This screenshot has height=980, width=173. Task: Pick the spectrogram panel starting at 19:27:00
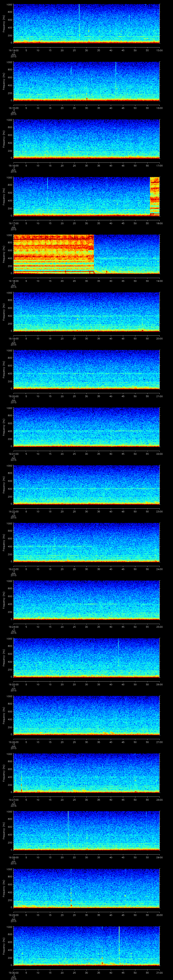click(x=86, y=773)
